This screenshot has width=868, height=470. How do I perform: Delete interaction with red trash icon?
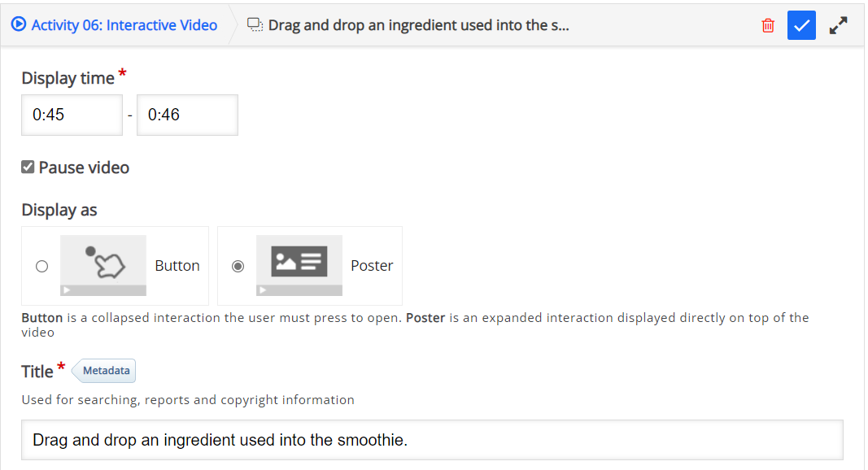pyautogui.click(x=768, y=25)
